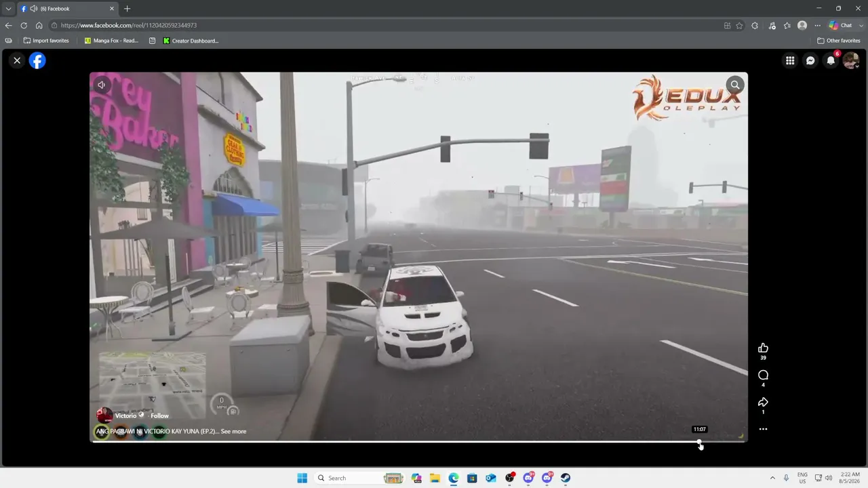Expand caption with See more

[x=233, y=431]
